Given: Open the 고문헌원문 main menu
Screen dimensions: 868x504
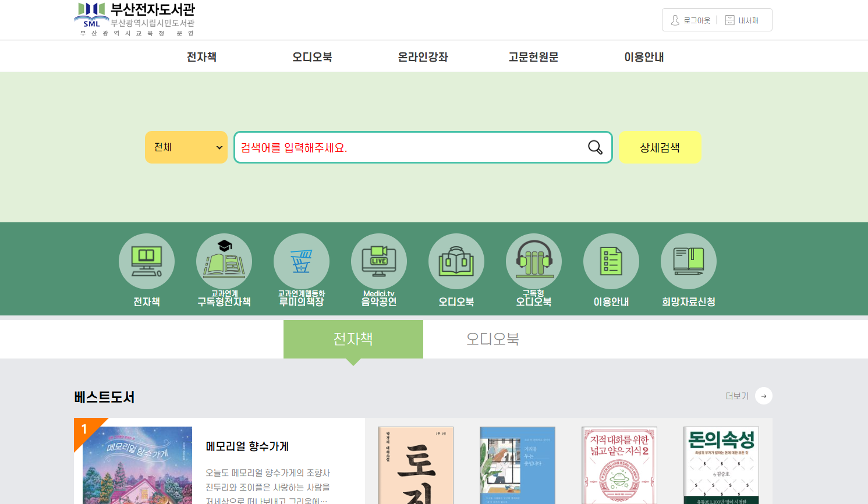Looking at the screenshot, I should tap(533, 57).
